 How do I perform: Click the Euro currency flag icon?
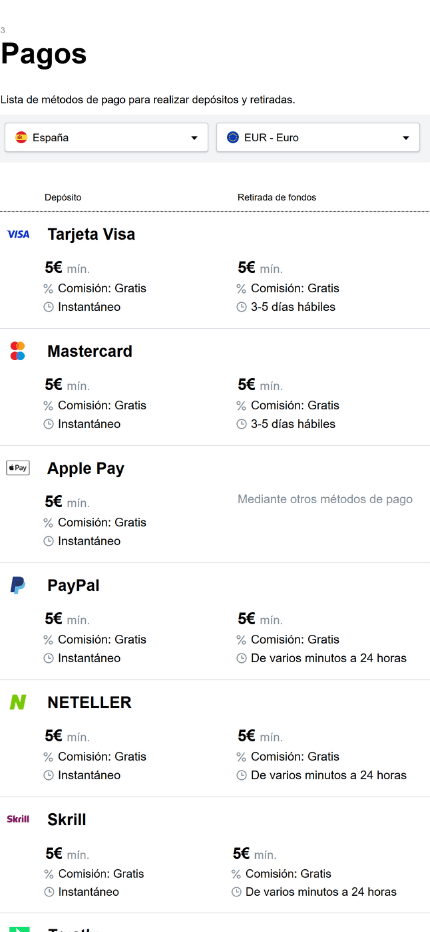tap(233, 137)
